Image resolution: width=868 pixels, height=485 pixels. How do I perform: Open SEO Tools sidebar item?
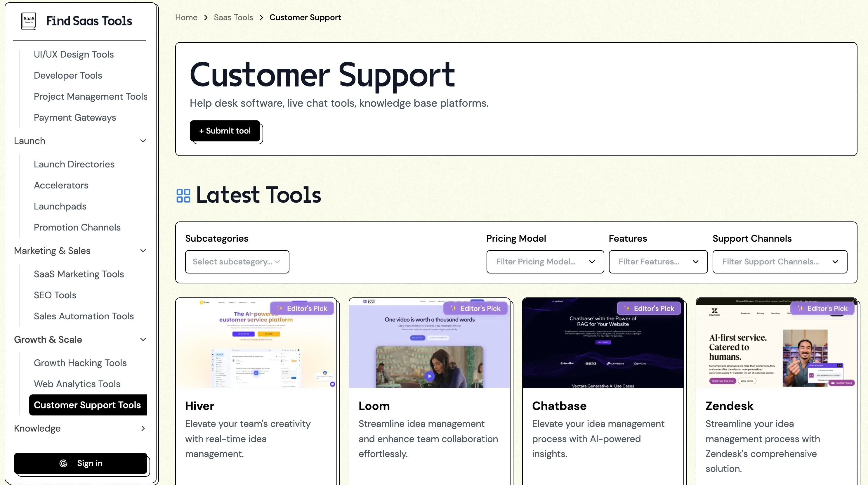(55, 295)
